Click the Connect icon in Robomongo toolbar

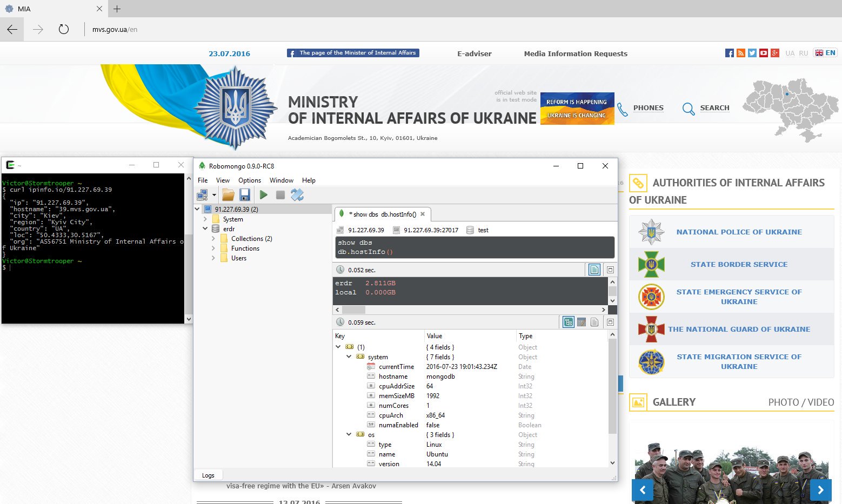click(203, 195)
